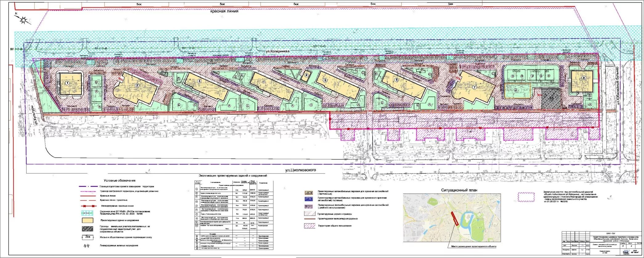
Task: Click 'Место размещения проектируемого объекта' caption
Action: tap(474, 246)
